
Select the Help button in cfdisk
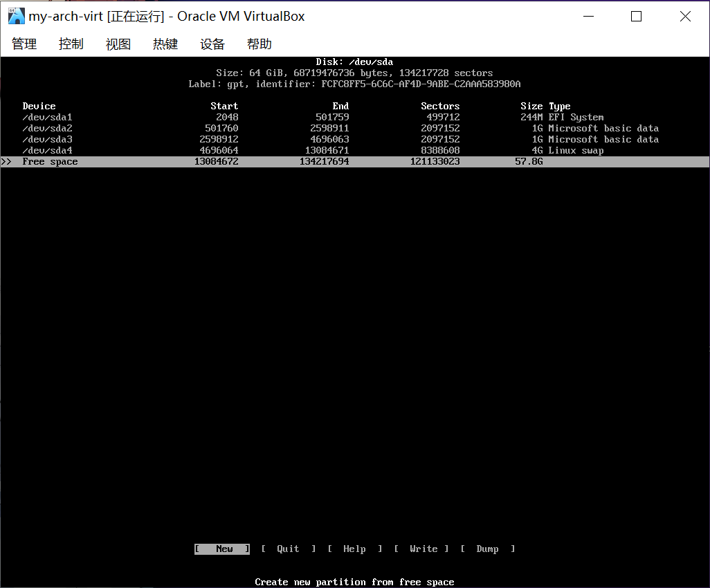point(354,549)
